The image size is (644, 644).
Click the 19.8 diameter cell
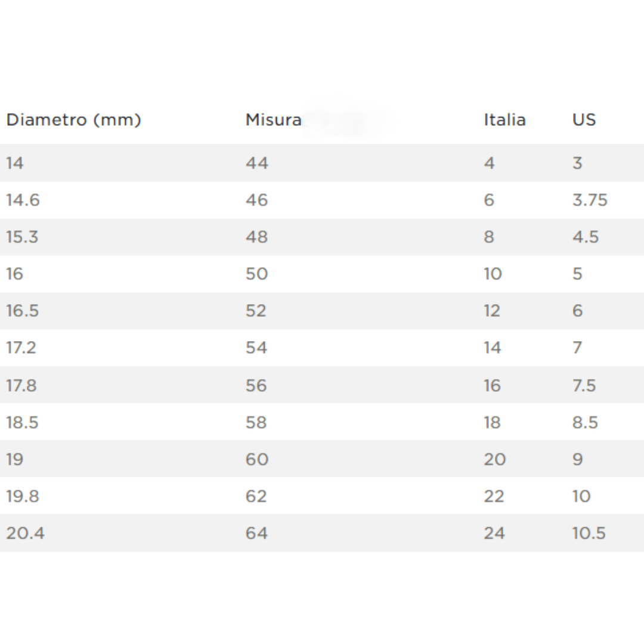pos(23,496)
